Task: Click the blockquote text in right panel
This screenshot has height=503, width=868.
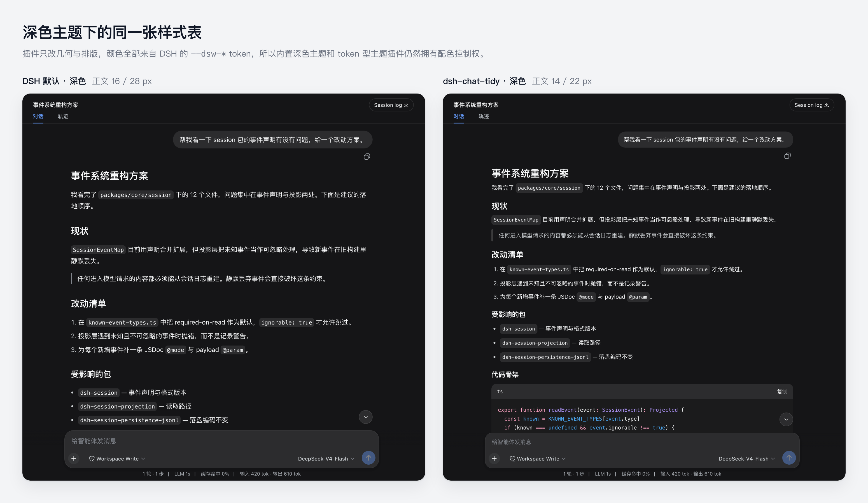Action: pos(608,235)
